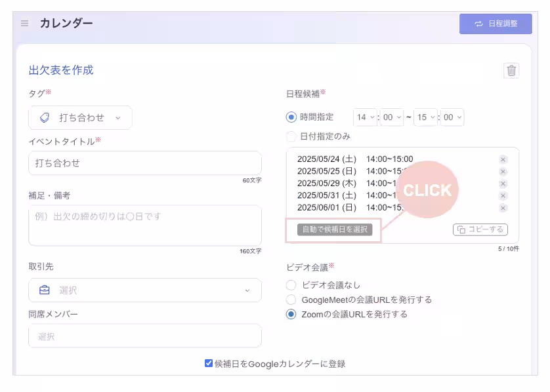The height and width of the screenshot is (392, 550).
Task: Remove the 2025/06/01 candidate date
Action: [503, 208]
